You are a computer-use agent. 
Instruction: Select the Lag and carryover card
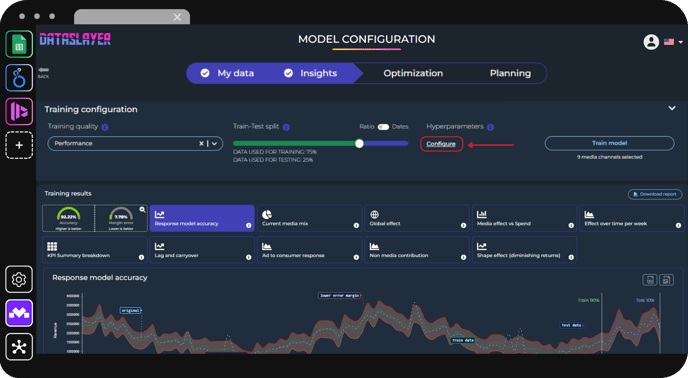coord(202,250)
